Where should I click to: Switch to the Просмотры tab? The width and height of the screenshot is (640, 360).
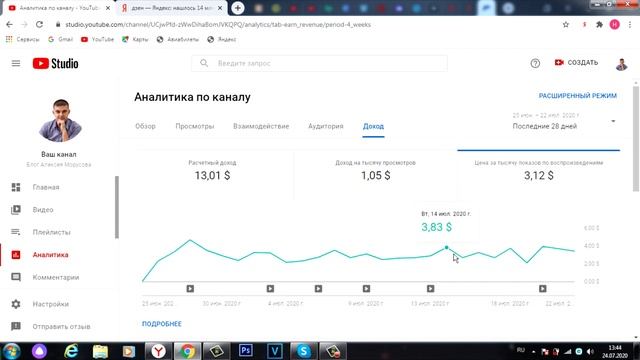195,126
